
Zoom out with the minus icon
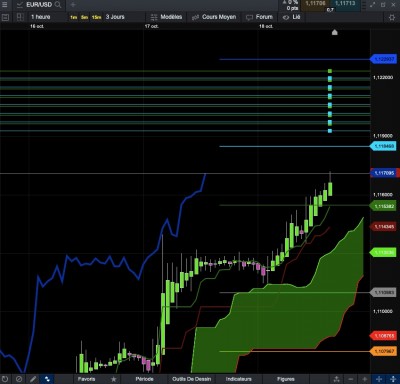click(x=351, y=379)
